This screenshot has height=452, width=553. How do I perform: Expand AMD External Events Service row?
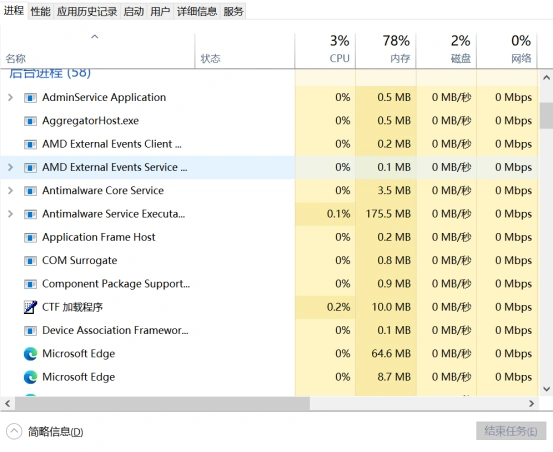coord(11,167)
